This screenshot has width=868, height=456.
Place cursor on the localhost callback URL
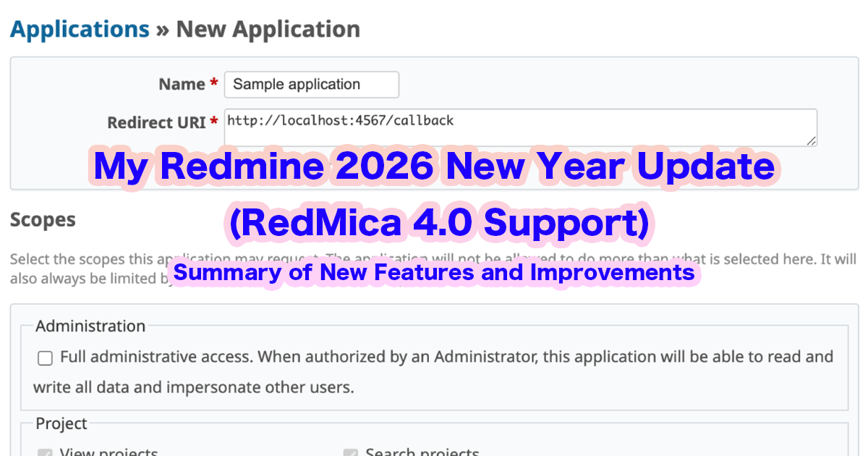coord(340,120)
